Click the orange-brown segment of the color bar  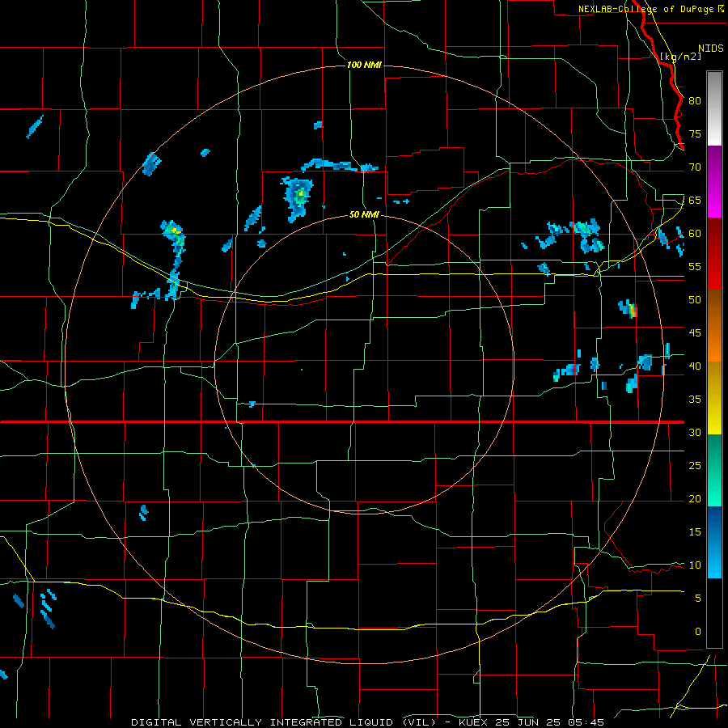(x=714, y=325)
